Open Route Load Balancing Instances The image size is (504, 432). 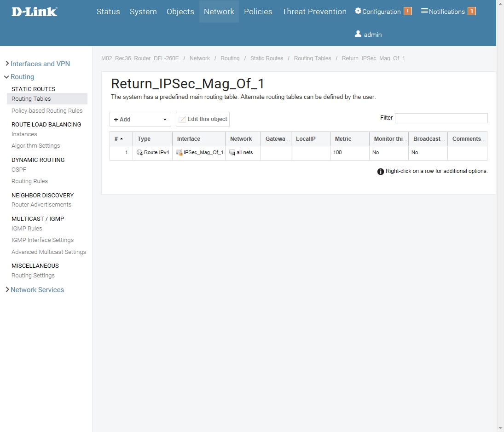tap(24, 134)
